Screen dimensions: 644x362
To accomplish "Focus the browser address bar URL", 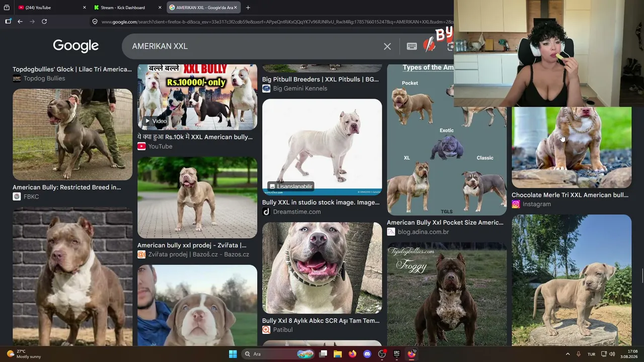I will pos(277,22).
